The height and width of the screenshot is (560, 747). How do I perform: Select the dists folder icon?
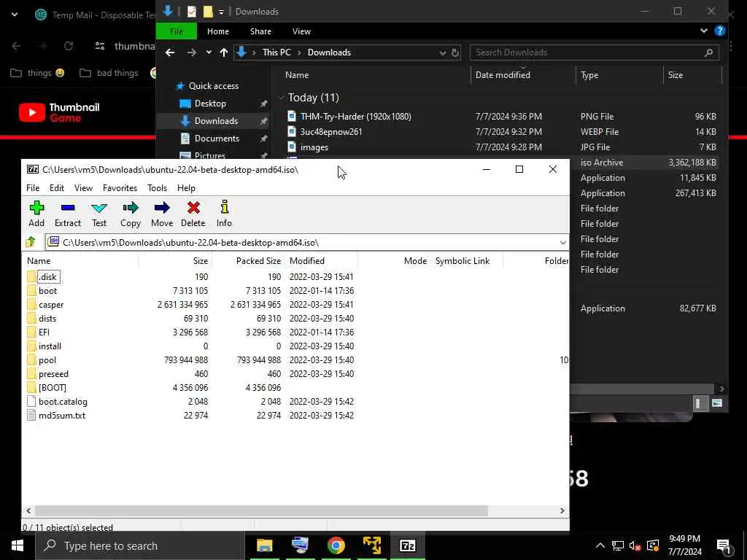31,318
